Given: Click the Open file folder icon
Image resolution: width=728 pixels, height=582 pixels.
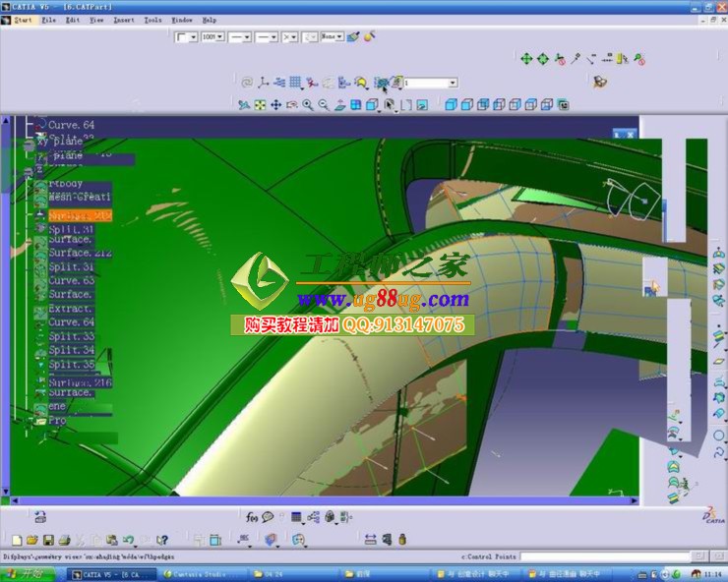Looking at the screenshot, I should pos(32,540).
